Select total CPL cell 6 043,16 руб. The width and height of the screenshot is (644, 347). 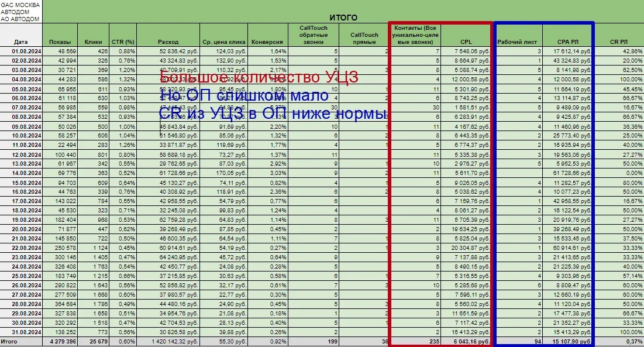tap(466, 341)
